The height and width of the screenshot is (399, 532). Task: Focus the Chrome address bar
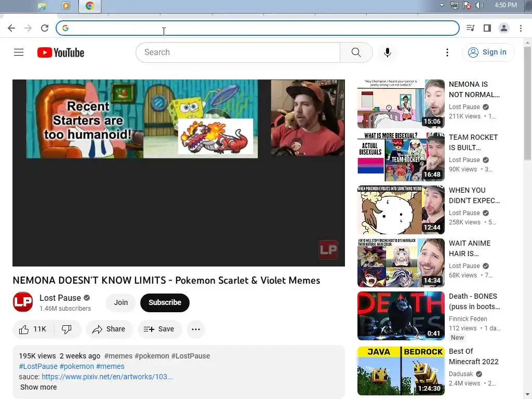coord(258,28)
